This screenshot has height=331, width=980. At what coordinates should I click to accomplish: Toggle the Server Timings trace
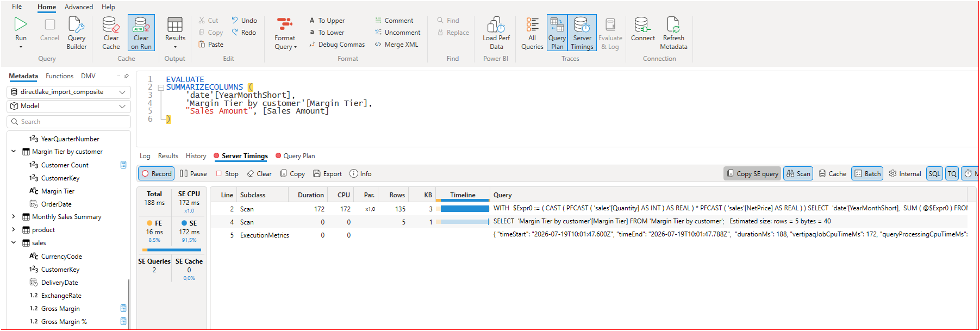point(582,33)
